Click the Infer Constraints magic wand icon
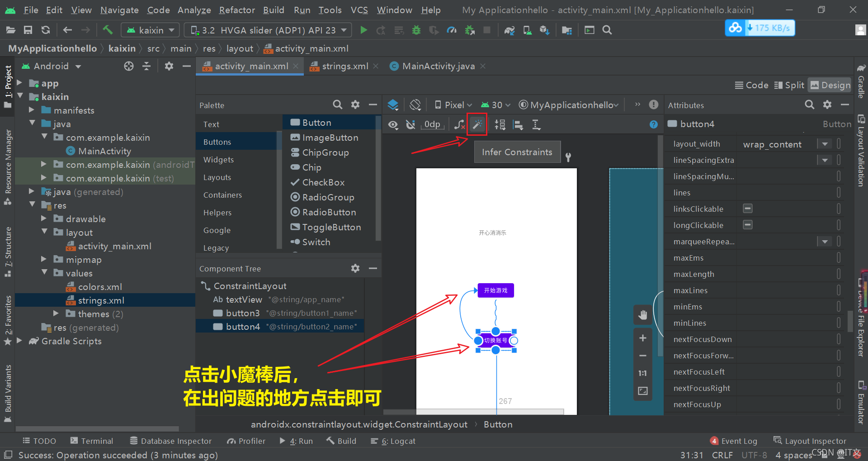This screenshot has width=868, height=461. [x=477, y=124]
